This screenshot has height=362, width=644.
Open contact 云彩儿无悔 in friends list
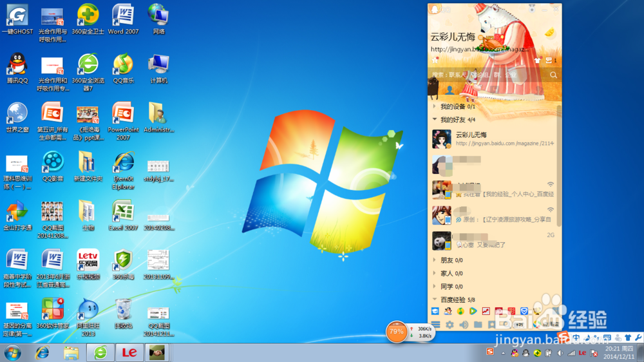tap(494, 139)
